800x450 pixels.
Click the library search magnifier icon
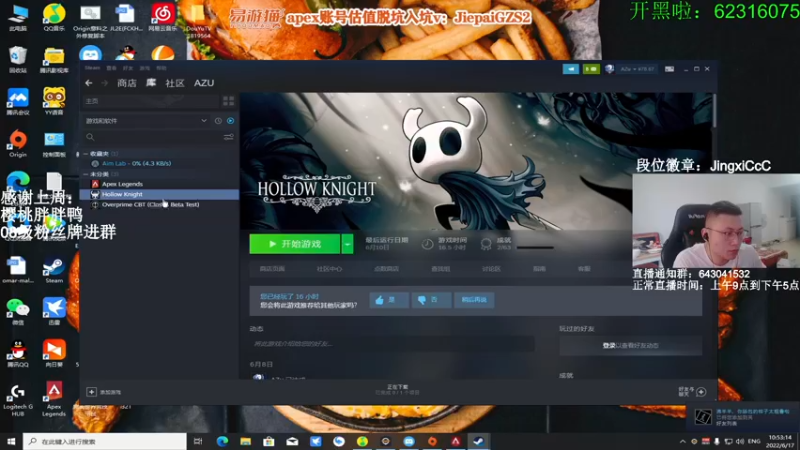tap(90, 137)
